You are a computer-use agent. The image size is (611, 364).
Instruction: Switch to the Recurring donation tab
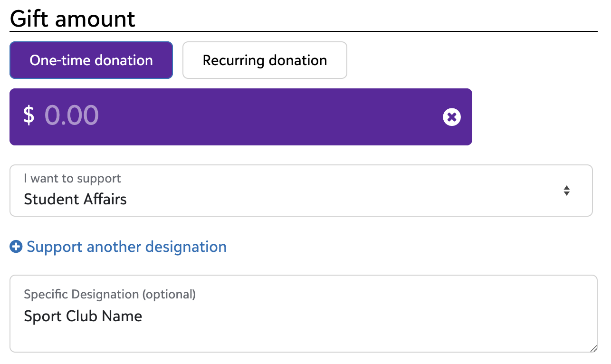click(265, 60)
